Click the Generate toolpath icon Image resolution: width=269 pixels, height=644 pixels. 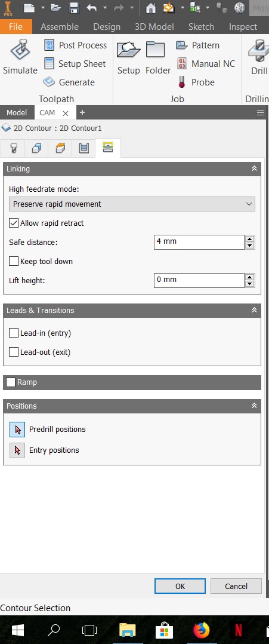pyautogui.click(x=49, y=82)
